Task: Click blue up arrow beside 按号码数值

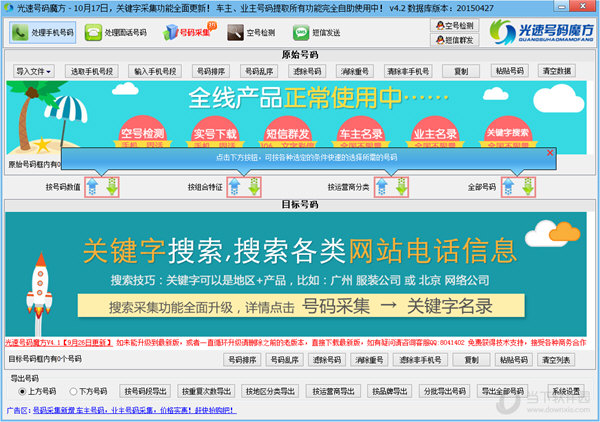Action: coord(93,187)
